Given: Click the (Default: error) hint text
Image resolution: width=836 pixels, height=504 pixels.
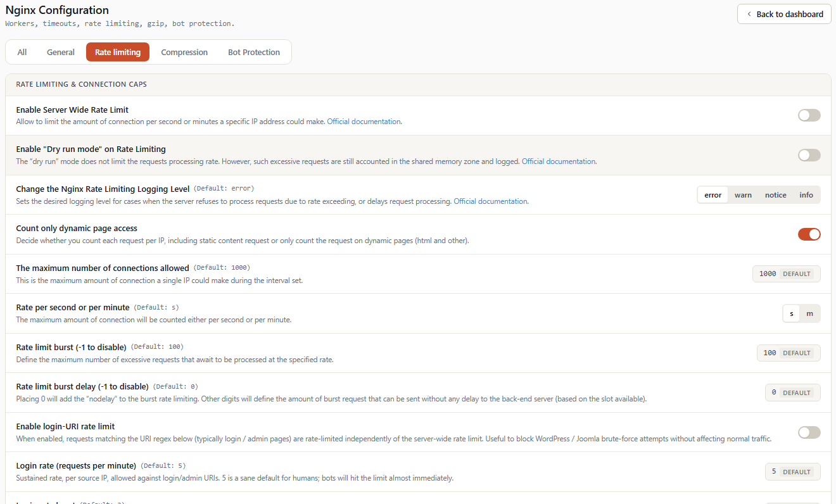Looking at the screenshot, I should [224, 189].
